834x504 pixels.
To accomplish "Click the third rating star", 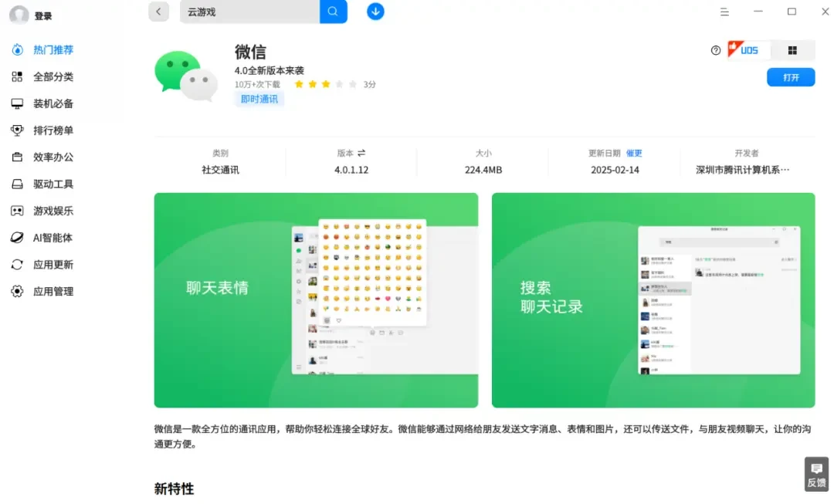I will pos(326,84).
